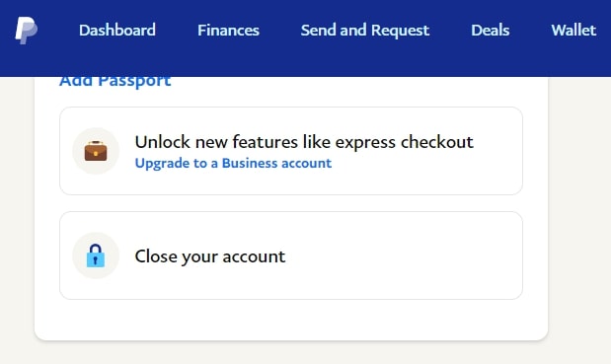The image size is (611, 364).
Task: Go to the Finances tab
Action: coord(228,31)
